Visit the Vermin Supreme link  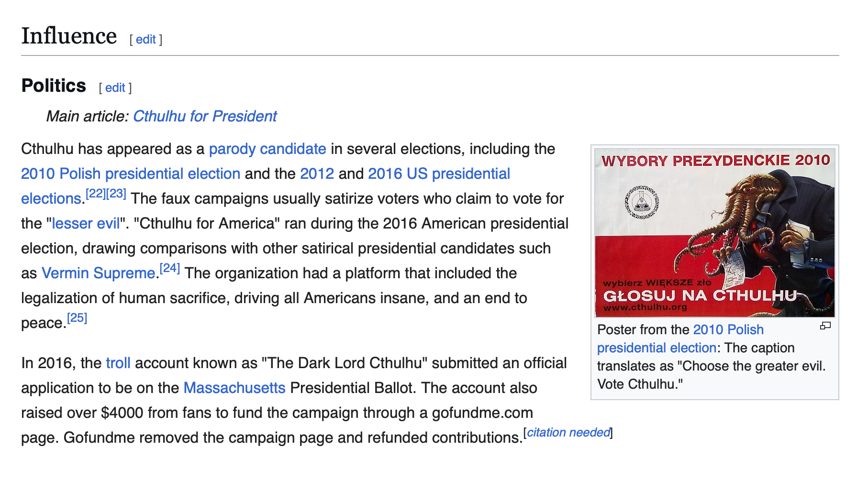click(99, 273)
